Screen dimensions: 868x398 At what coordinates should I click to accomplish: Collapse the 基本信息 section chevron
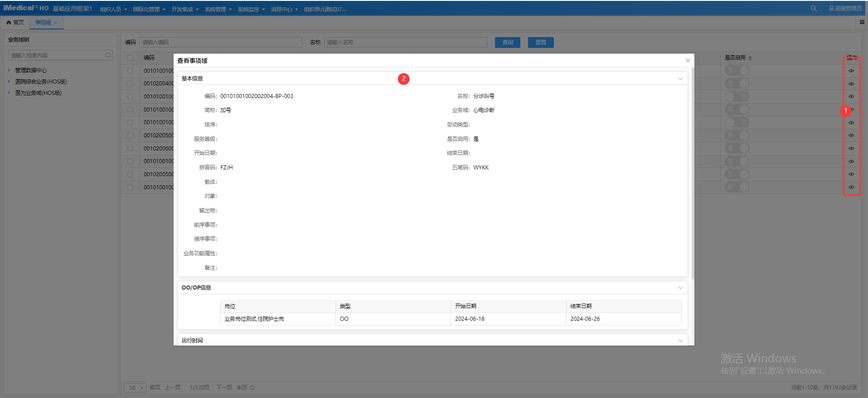(680, 79)
